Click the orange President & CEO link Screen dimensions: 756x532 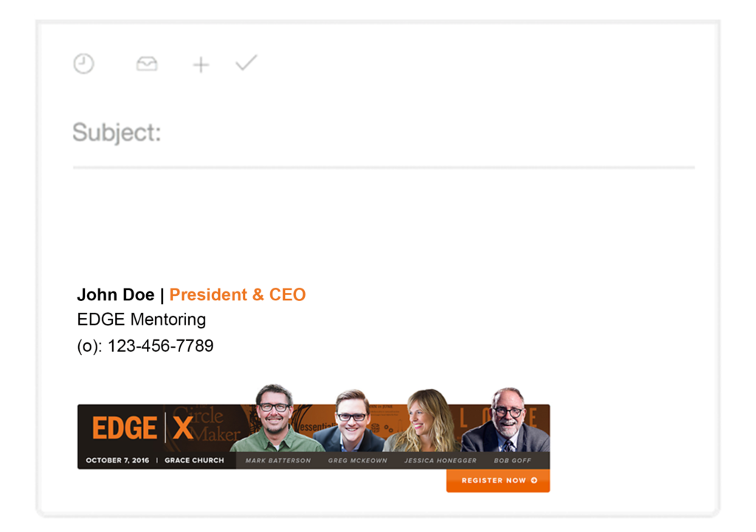[x=238, y=294]
